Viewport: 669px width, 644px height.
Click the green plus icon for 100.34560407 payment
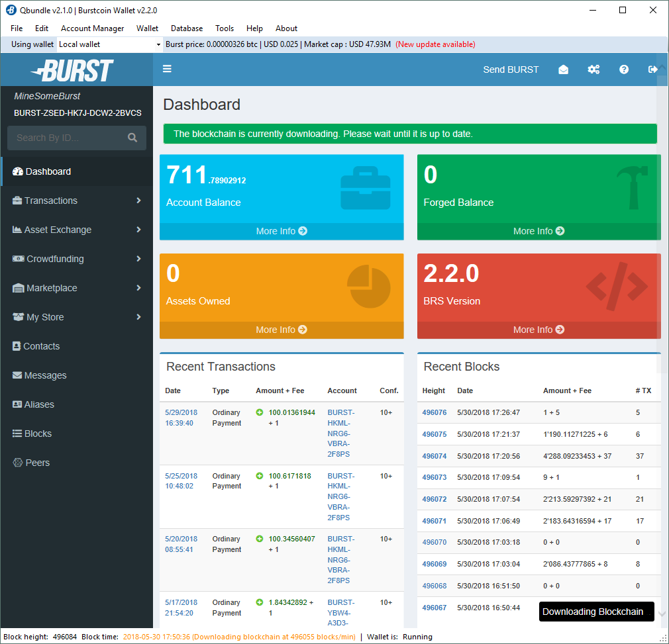point(260,539)
